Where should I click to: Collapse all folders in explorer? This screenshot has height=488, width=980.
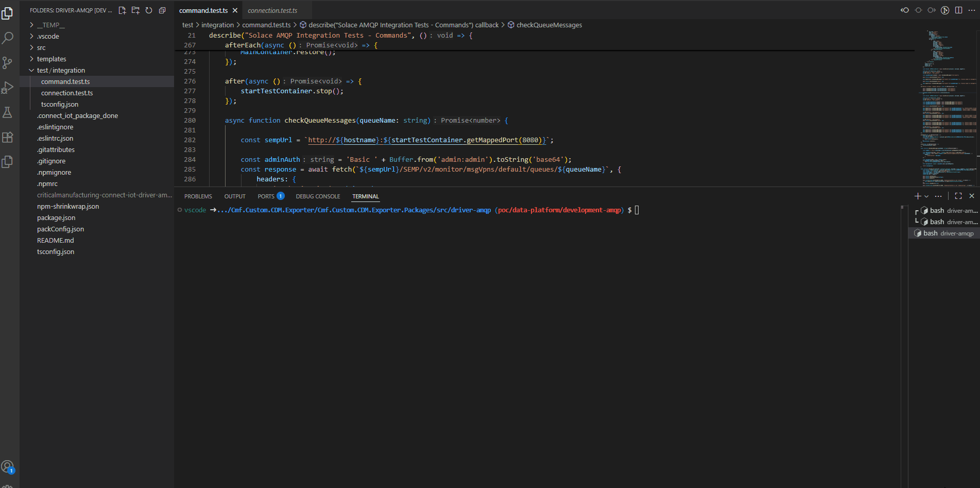162,10
